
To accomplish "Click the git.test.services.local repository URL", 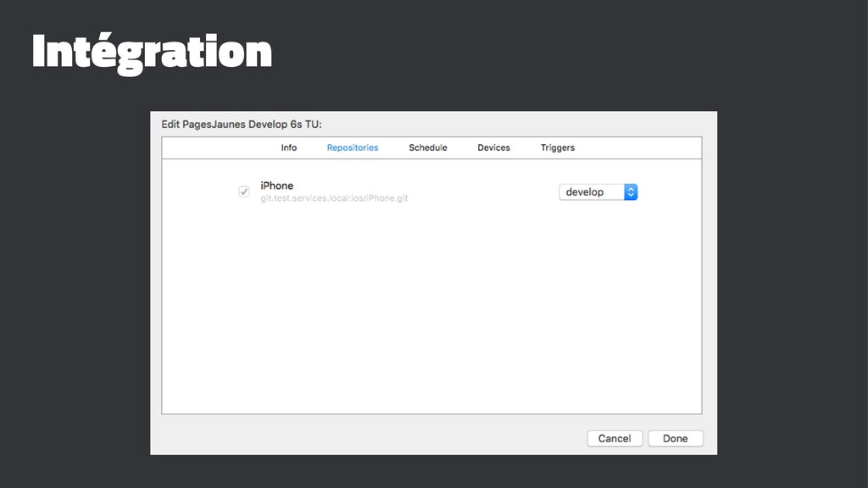I will pos(334,198).
